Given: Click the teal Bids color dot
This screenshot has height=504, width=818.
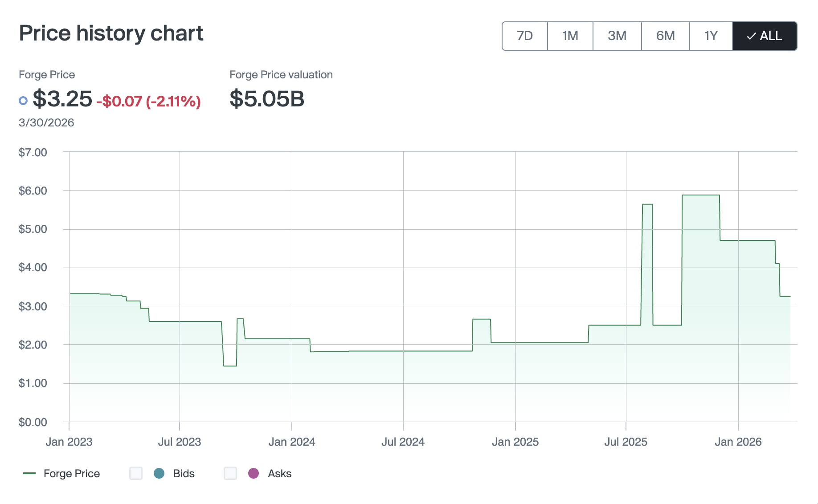Looking at the screenshot, I should (159, 473).
